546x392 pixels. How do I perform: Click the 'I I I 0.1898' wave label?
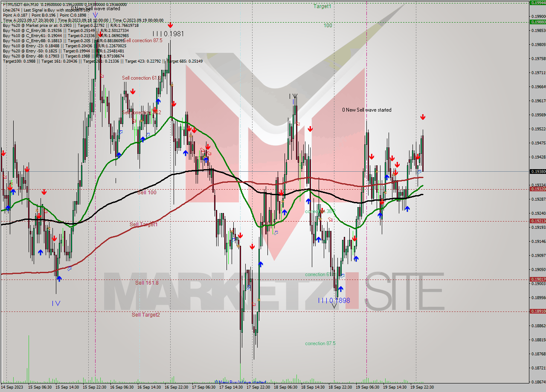point(334,300)
